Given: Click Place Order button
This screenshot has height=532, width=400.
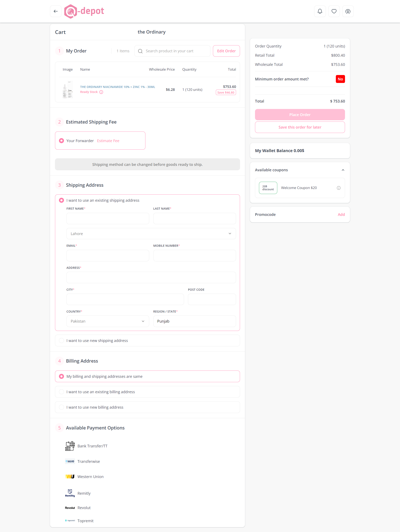Looking at the screenshot, I should (x=300, y=115).
